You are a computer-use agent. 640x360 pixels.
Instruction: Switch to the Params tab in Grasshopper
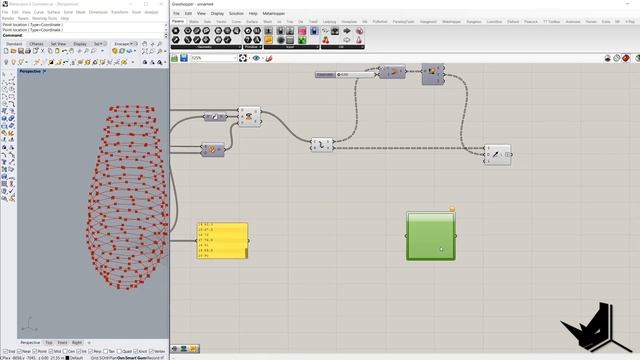click(178, 21)
